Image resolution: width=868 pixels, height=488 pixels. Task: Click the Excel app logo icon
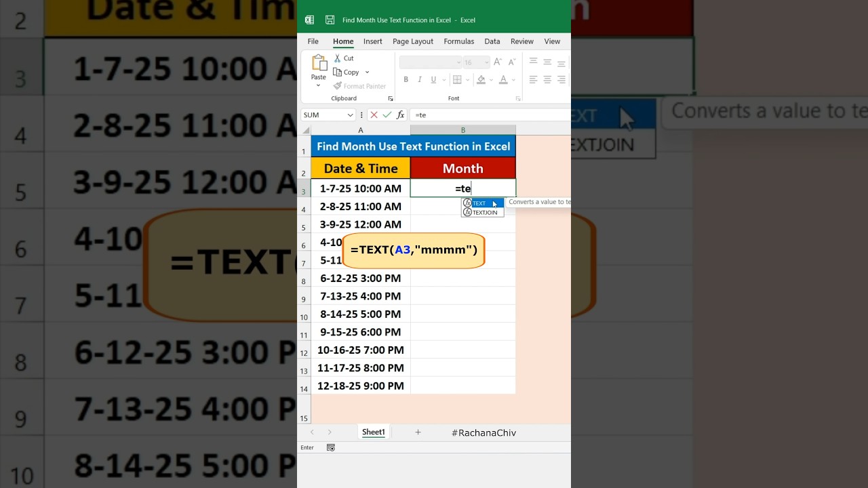tap(309, 20)
